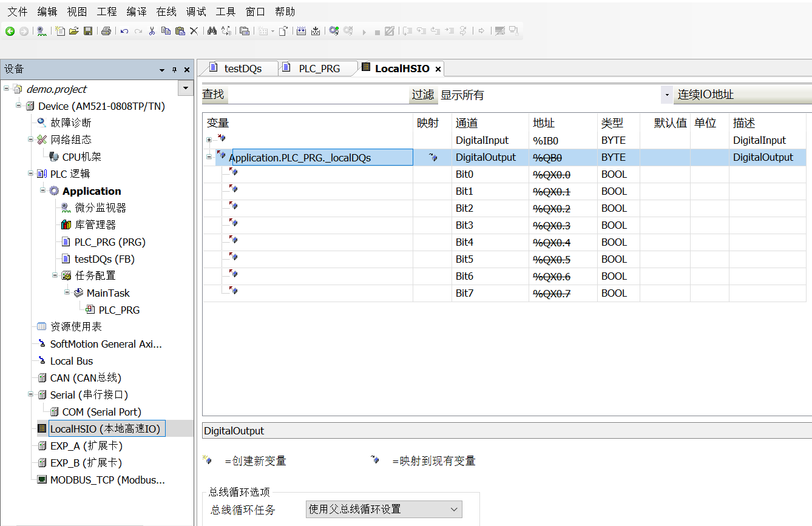
Task: Open the 编译 menu
Action: [136, 12]
